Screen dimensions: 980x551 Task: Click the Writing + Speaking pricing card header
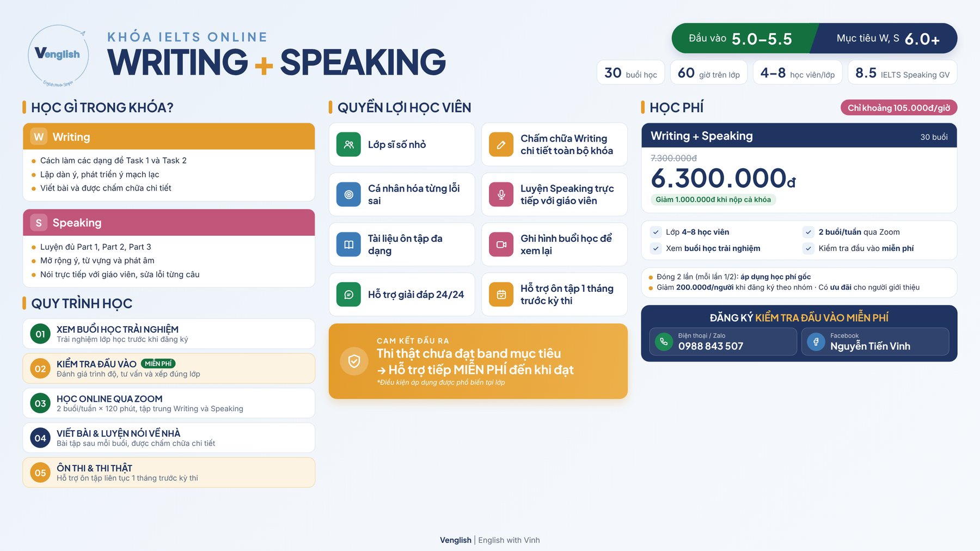pos(799,136)
